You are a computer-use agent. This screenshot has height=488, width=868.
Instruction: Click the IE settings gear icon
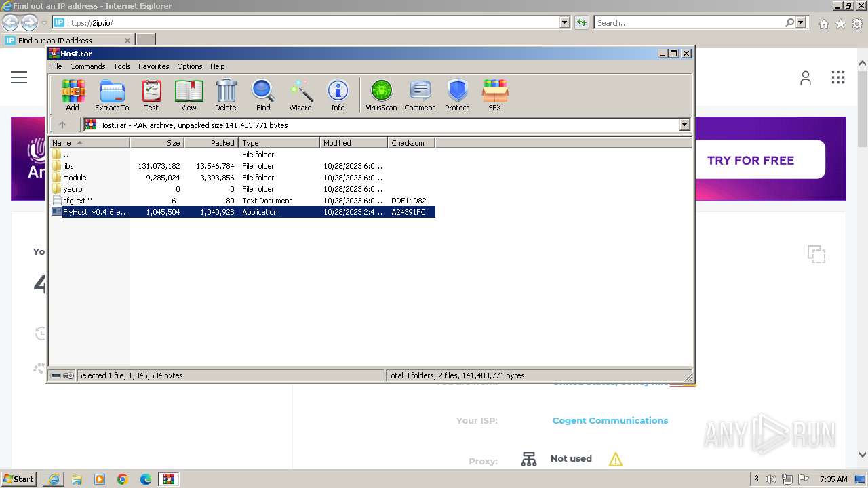857,24
